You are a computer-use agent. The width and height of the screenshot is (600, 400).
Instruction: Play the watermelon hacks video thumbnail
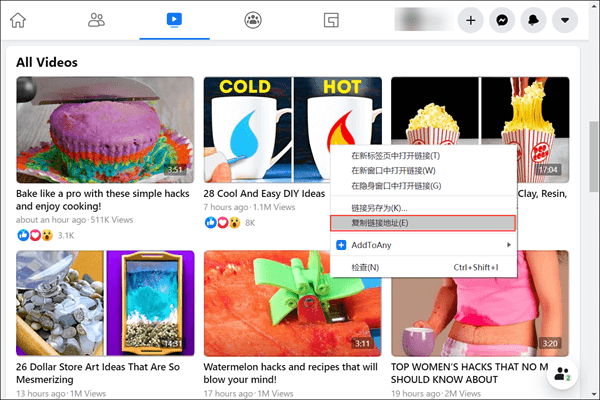click(x=292, y=302)
